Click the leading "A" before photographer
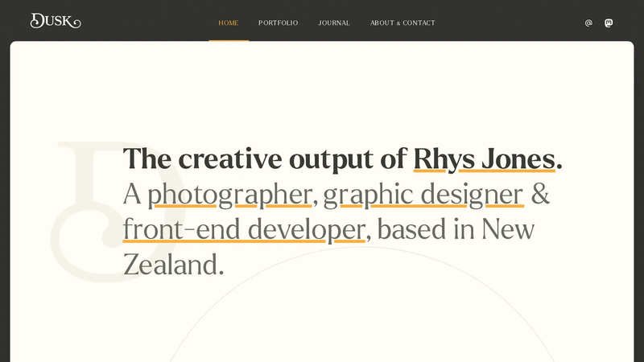Screen dimensions: 644x362 point(132,194)
